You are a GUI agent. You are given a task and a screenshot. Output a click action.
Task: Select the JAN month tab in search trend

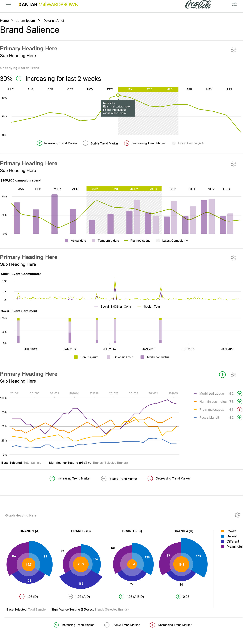pyautogui.click(x=130, y=89)
